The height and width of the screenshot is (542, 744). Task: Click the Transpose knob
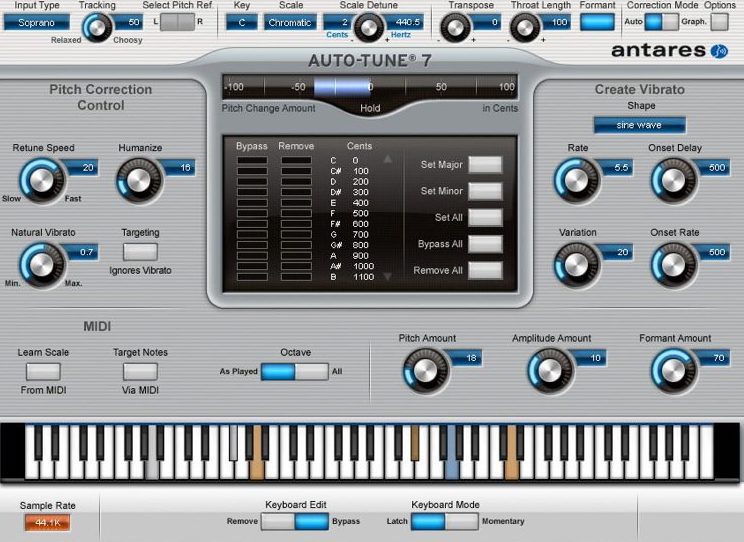click(x=455, y=28)
